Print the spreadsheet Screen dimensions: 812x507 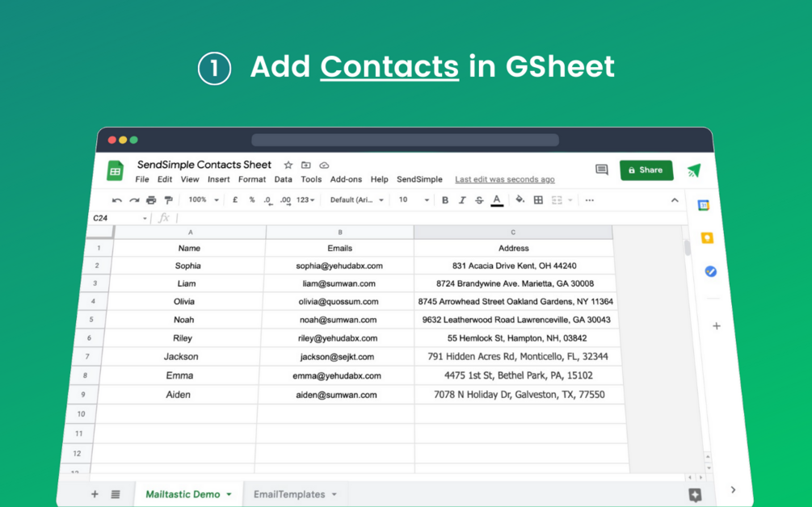click(151, 200)
